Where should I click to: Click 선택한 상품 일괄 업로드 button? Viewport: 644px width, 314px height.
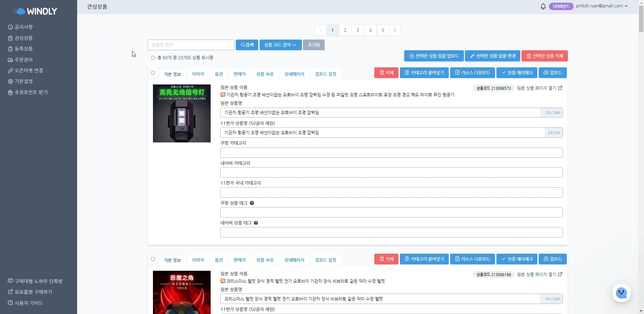(x=434, y=56)
